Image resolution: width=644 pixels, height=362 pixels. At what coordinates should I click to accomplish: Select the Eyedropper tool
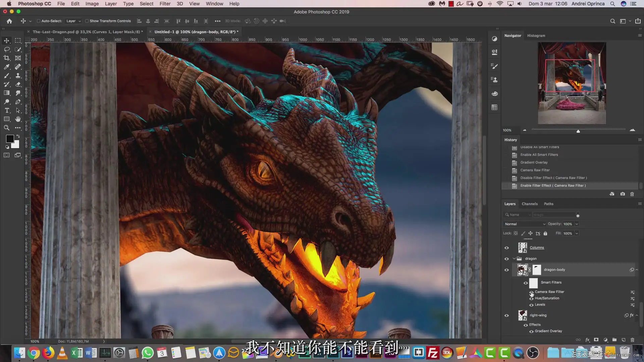(x=7, y=67)
